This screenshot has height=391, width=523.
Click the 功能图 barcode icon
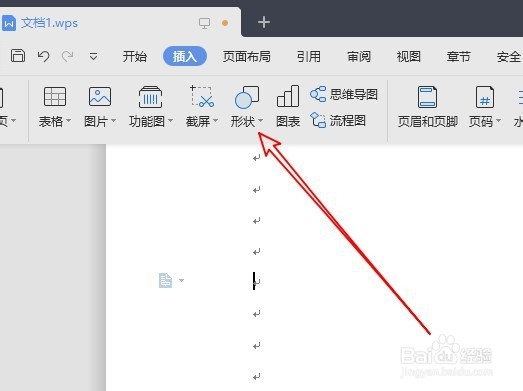click(150, 97)
